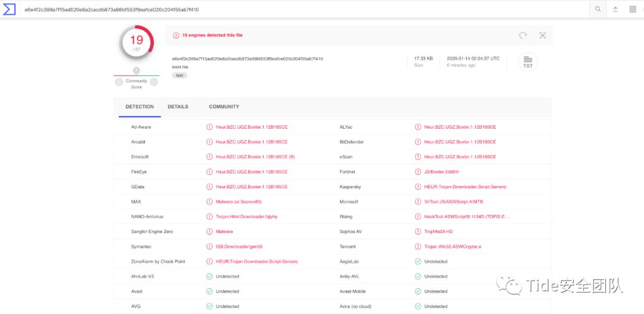
Task: Click community score upvote button
Action: (x=154, y=82)
